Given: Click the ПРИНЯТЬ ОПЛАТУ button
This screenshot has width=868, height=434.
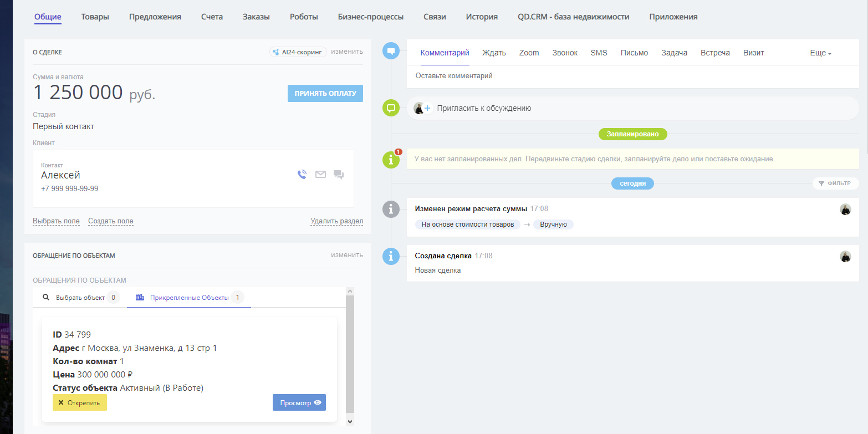Looking at the screenshot, I should 325,93.
